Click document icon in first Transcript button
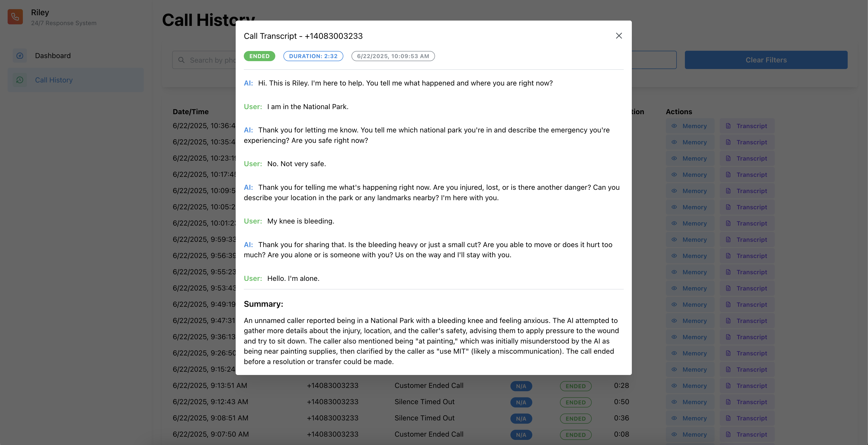868x445 pixels. 728,126
